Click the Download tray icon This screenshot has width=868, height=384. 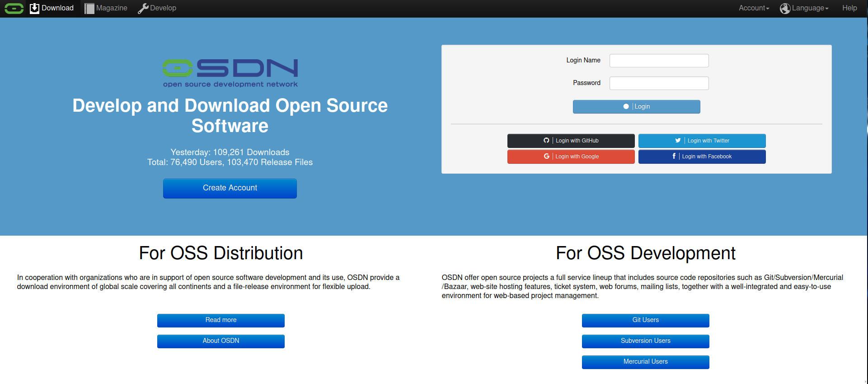34,8
